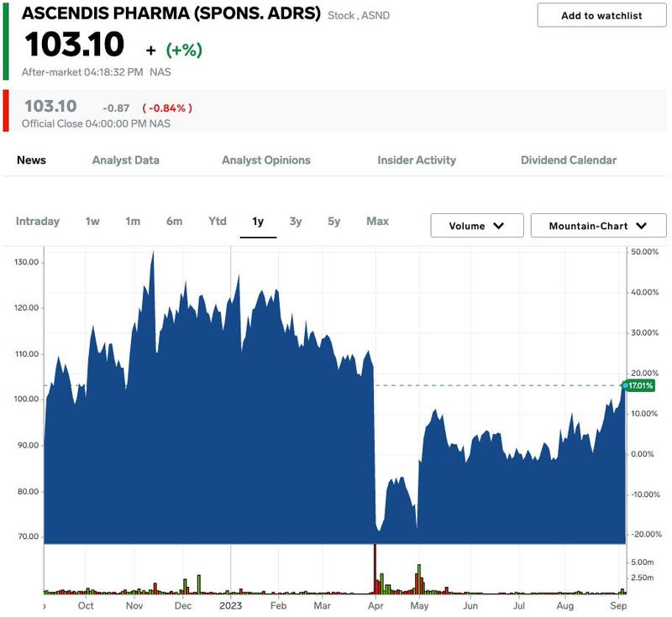Viewport: 672px width, 617px height.
Task: Click the Sep label on time axis
Action: [618, 606]
